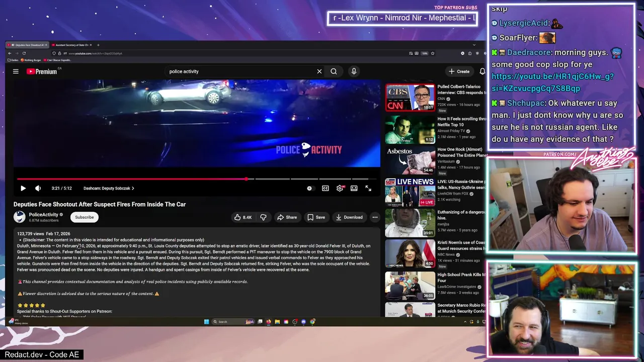Viewport: 644px width, 362px height.
Task: Open 'Secretary Marco Rubio' video title
Action: click(x=461, y=308)
